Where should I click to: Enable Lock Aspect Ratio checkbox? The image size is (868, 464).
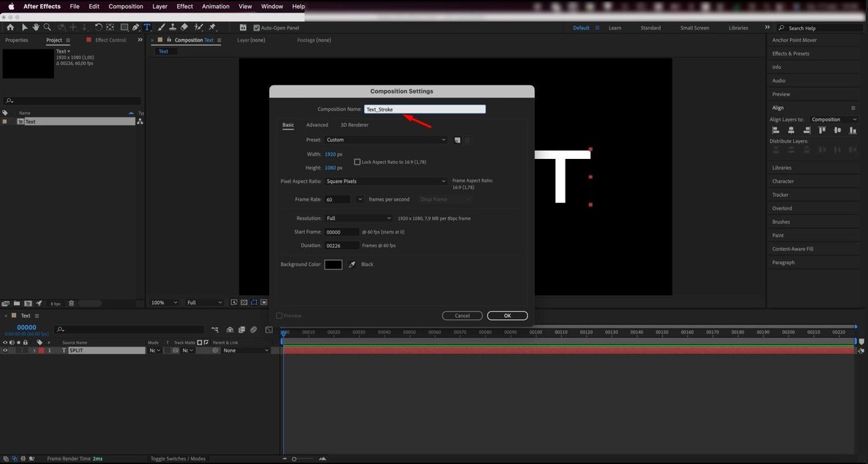[357, 162]
